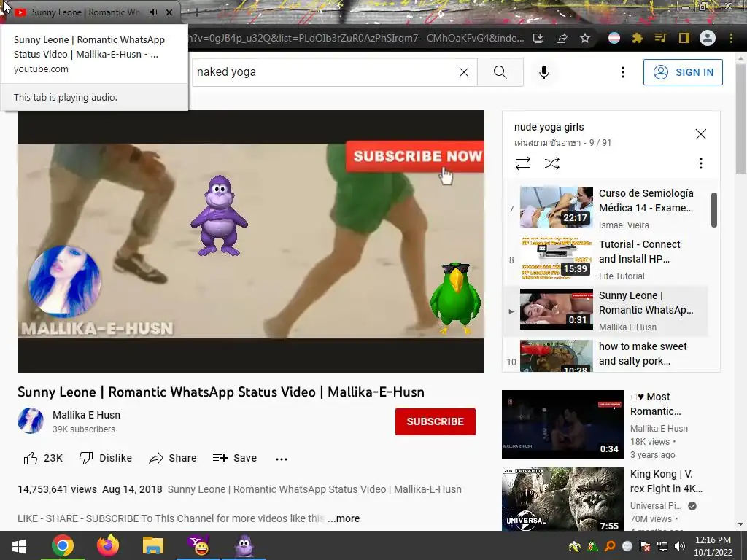Toggle shuffle playlist icon
Screen dimensions: 747x560
coord(551,163)
